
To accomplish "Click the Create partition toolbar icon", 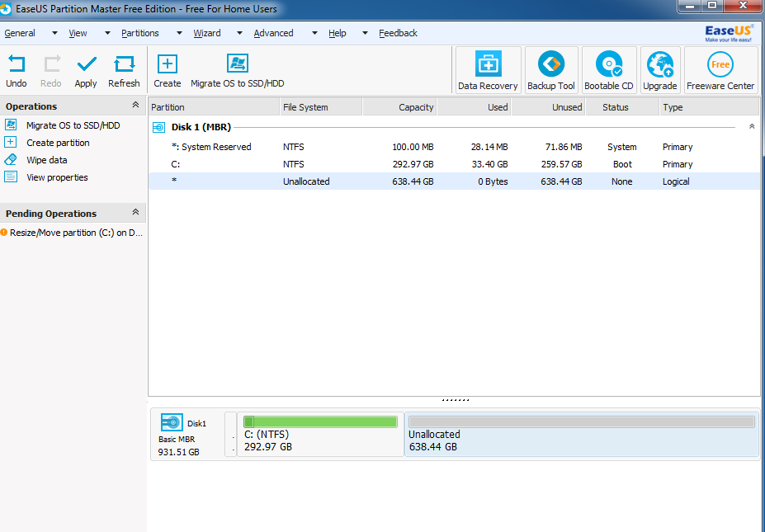I will click(168, 64).
